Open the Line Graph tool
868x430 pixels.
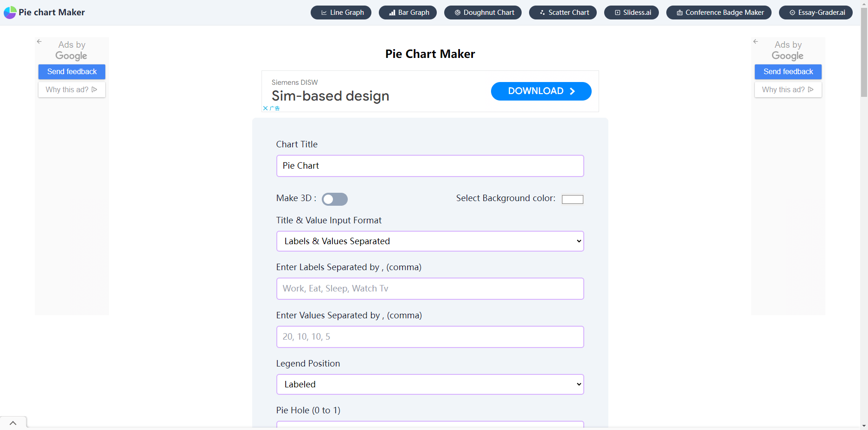pyautogui.click(x=341, y=13)
